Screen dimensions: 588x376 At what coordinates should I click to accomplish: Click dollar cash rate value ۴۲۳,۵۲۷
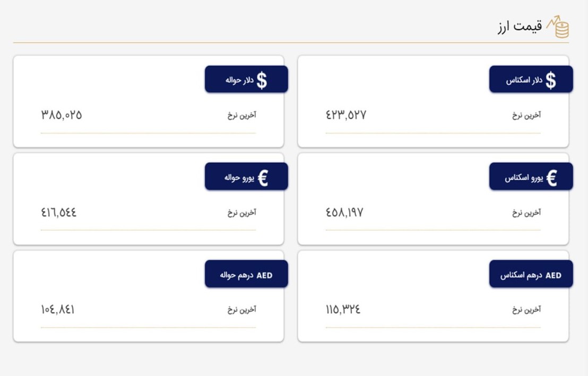(x=346, y=115)
